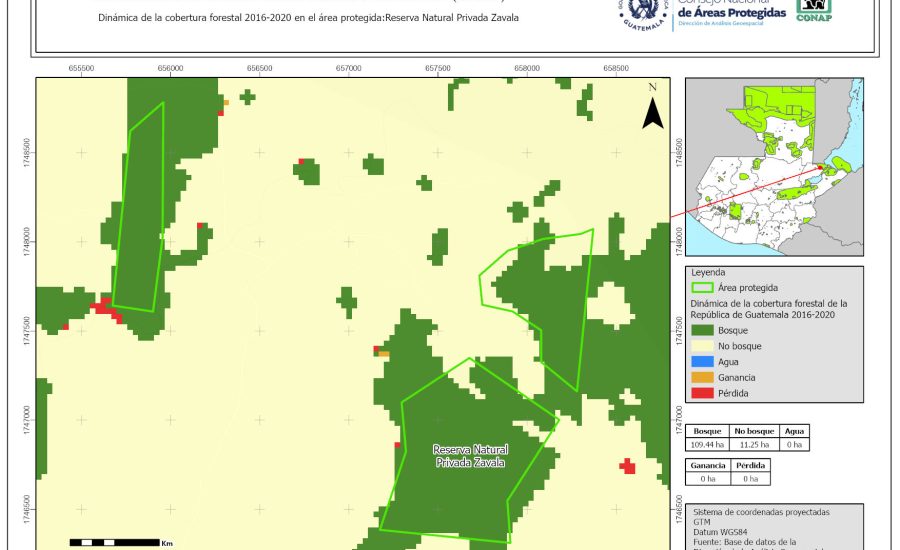This screenshot has width=900, height=550.
Task: Click the 657000 easting coordinate label
Action: (x=349, y=68)
